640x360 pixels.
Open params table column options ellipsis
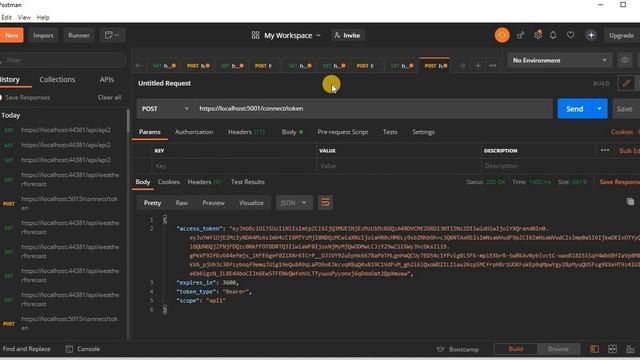tap(605, 150)
